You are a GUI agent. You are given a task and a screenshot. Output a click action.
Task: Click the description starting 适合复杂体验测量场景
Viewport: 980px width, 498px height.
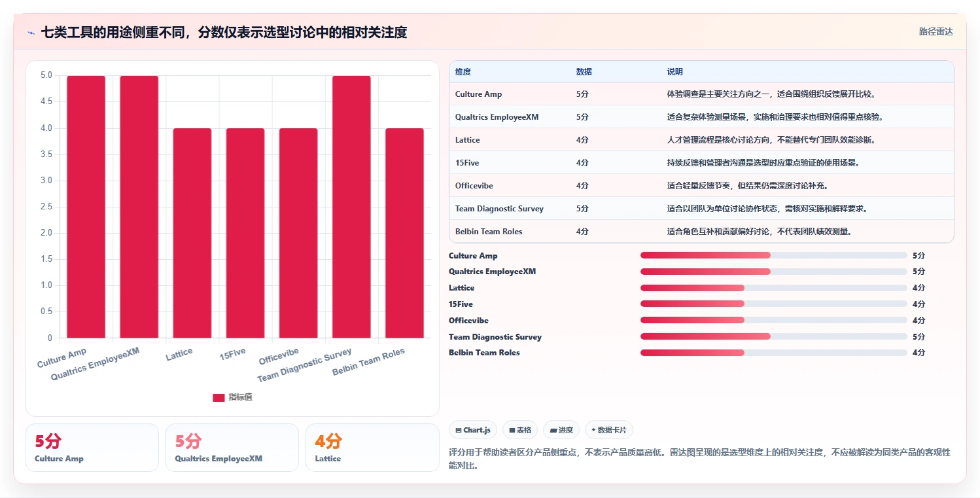pyautogui.click(x=775, y=117)
